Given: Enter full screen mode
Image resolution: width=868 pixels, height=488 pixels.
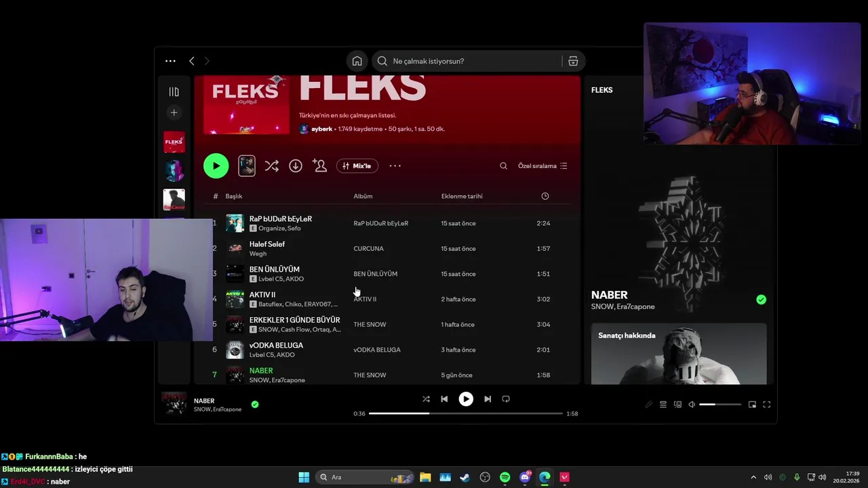Looking at the screenshot, I should tap(767, 405).
